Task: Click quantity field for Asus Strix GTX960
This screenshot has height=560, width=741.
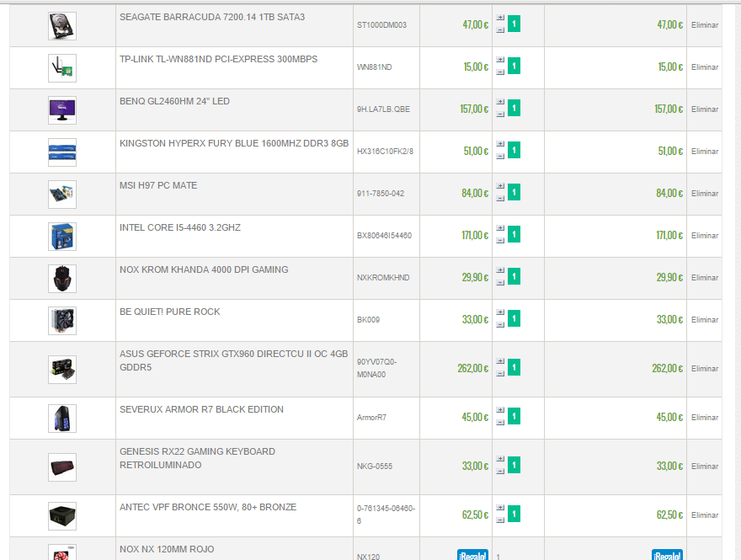Action: 514,367
